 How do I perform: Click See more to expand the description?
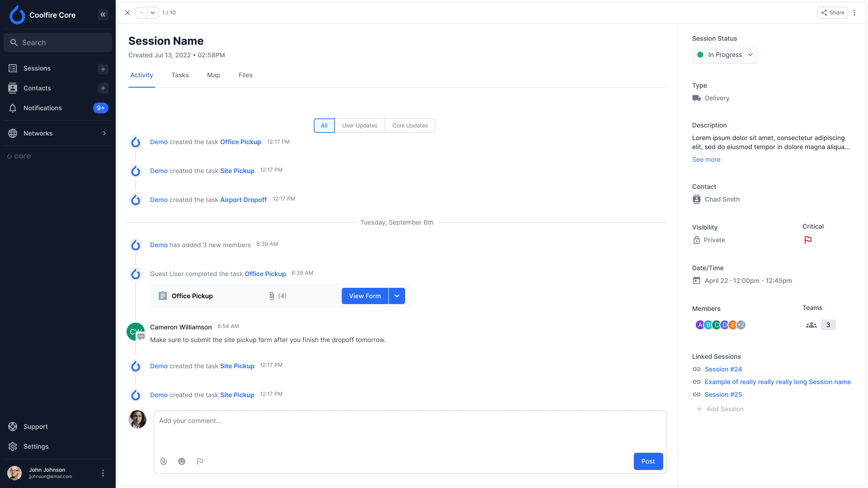click(x=706, y=160)
